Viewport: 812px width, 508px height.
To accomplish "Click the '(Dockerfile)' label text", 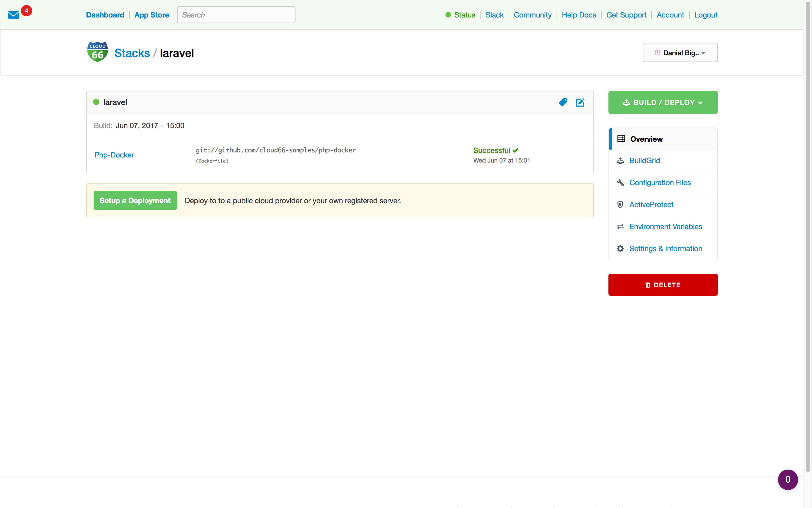I will point(212,161).
